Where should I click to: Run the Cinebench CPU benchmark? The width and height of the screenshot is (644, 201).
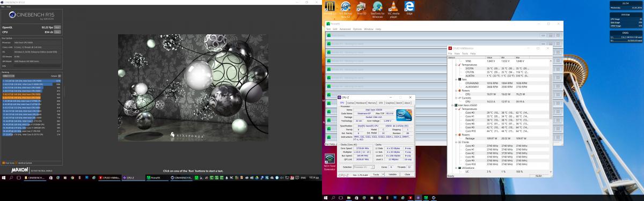pos(57,32)
